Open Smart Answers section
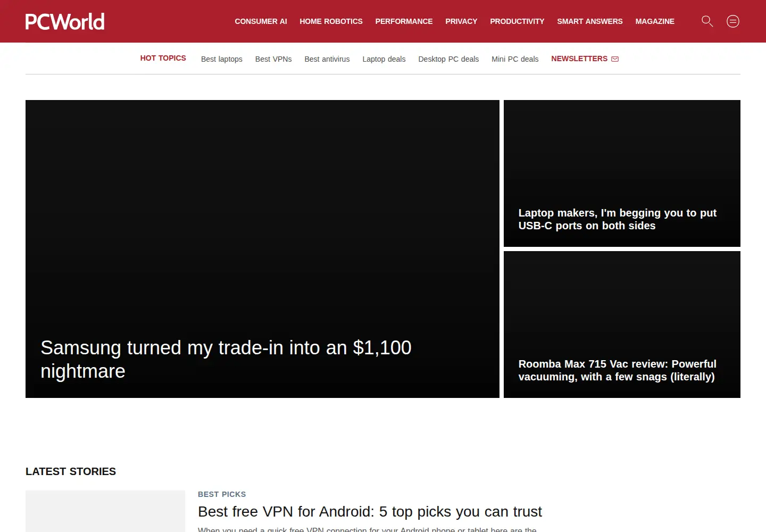This screenshot has width=766, height=532. pyautogui.click(x=589, y=21)
